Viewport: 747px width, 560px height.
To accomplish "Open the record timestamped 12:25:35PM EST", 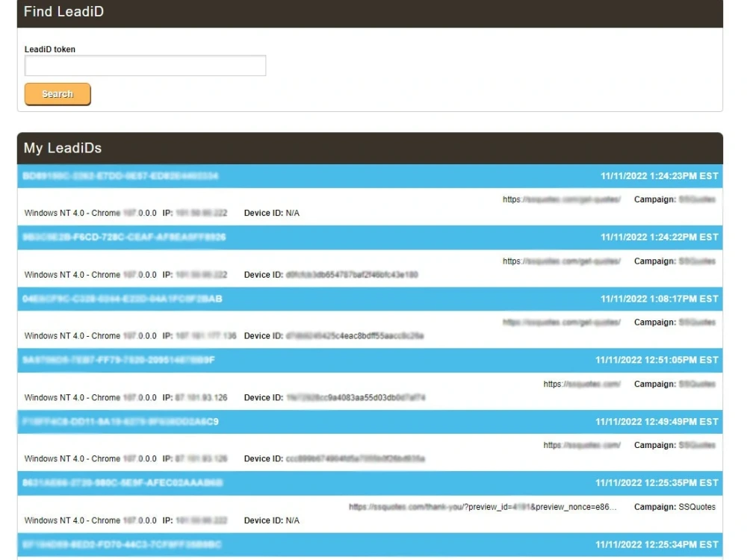I will click(657, 482).
